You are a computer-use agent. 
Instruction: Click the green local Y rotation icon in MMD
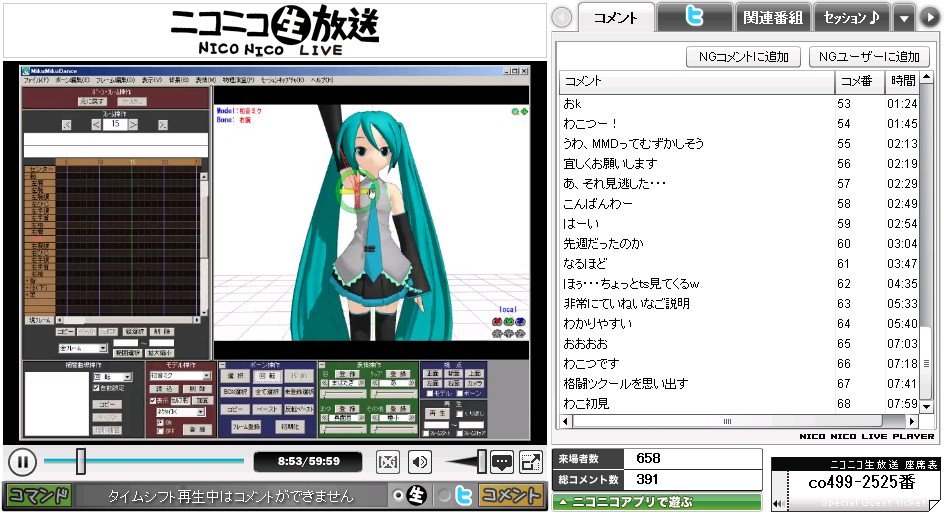[509, 322]
